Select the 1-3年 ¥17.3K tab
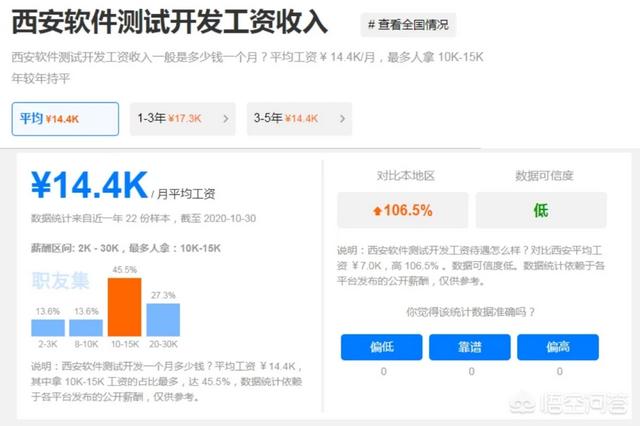This screenshot has width=640, height=426. point(182,119)
